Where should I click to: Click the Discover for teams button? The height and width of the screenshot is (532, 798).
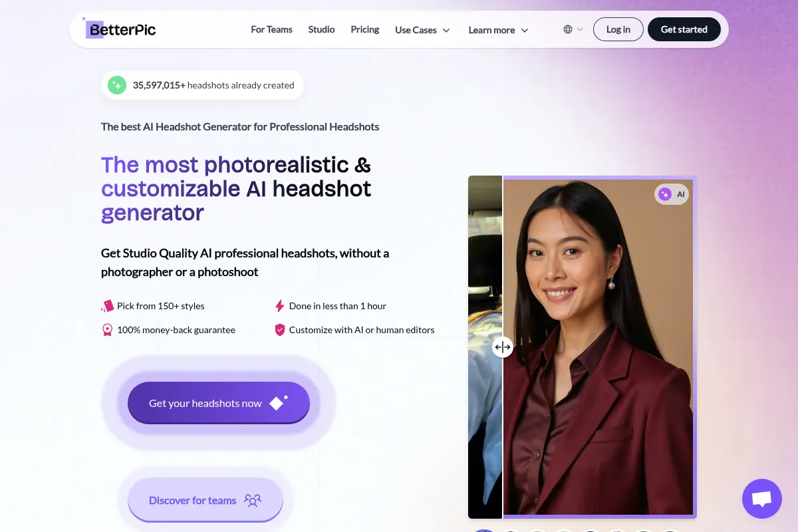coord(205,500)
